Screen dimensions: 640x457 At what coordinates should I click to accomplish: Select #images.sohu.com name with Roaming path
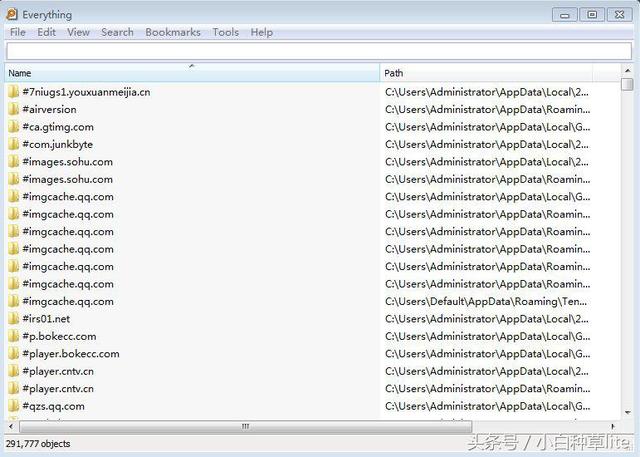pyautogui.click(x=67, y=179)
